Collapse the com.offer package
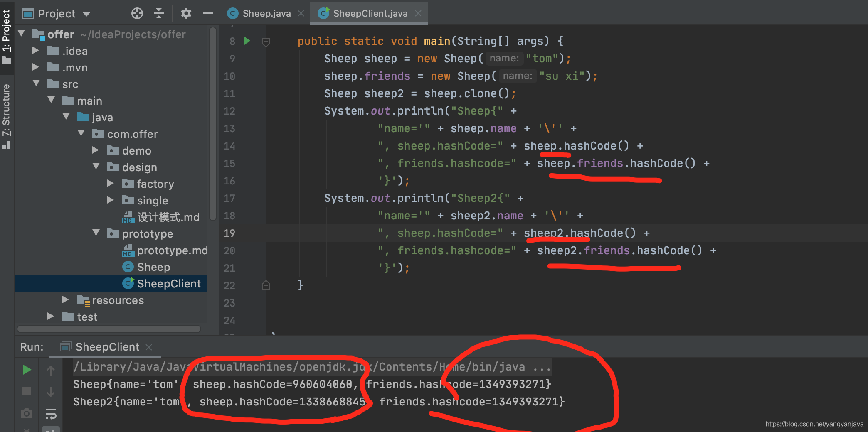Image resolution: width=868 pixels, height=432 pixels. [x=81, y=133]
